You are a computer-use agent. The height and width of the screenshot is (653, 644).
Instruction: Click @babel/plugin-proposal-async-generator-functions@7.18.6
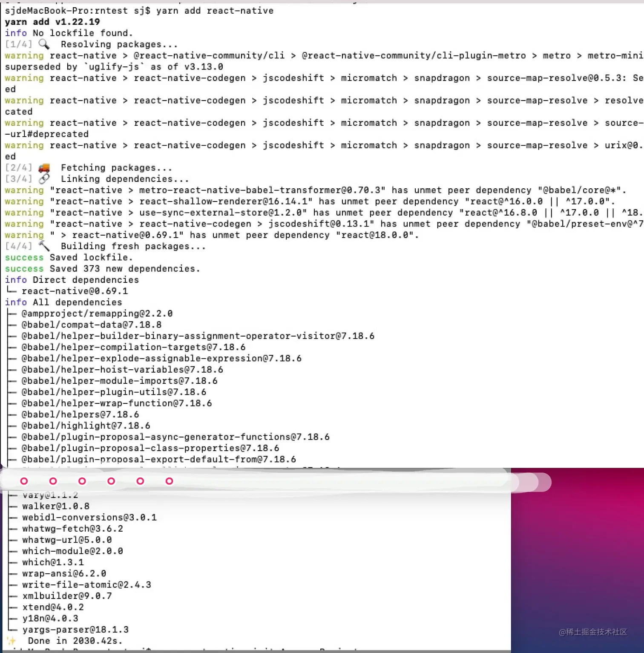(x=176, y=437)
